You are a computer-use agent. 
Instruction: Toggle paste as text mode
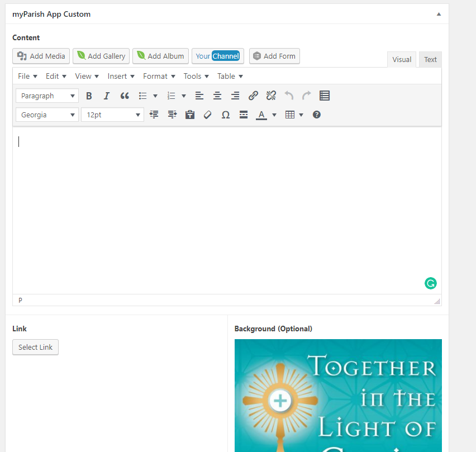point(190,115)
